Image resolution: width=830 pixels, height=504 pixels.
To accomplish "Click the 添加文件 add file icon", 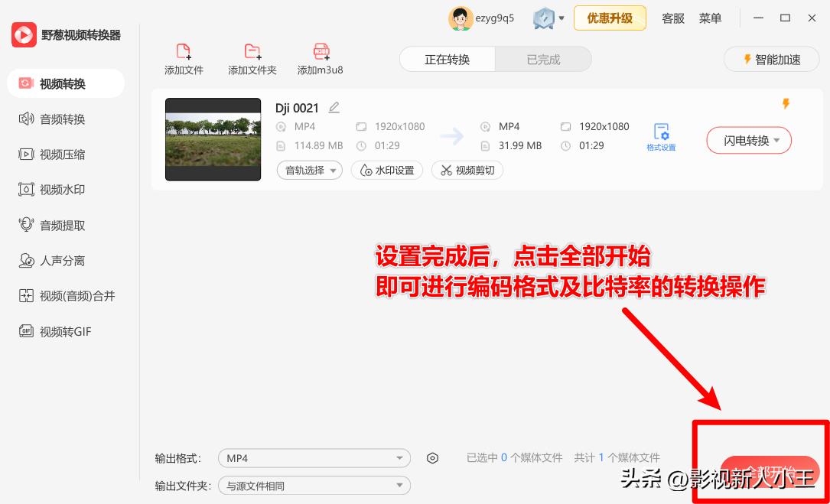I will coord(184,52).
